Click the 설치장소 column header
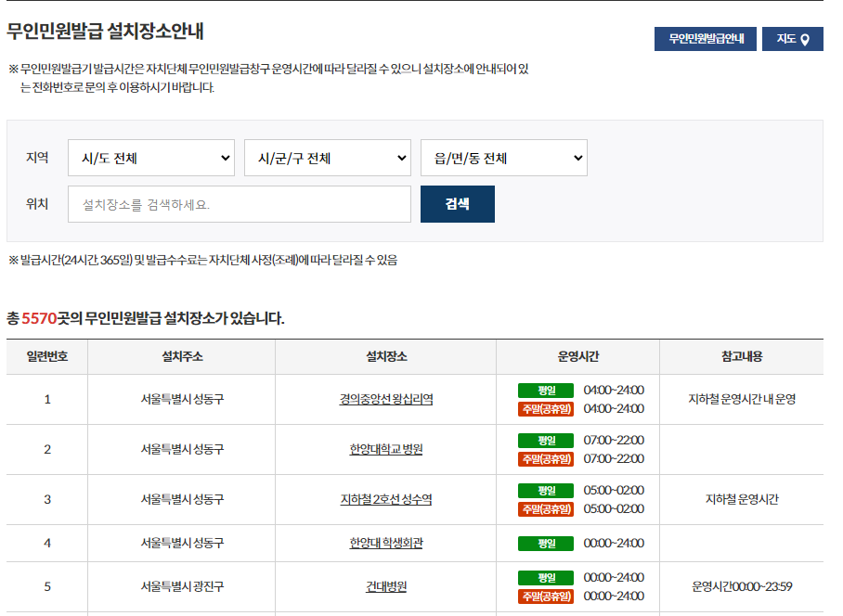The height and width of the screenshot is (616, 843). pos(384,356)
